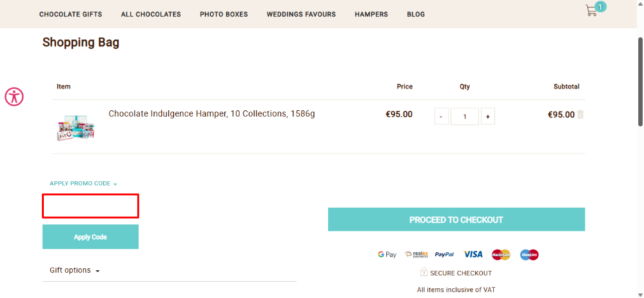Image resolution: width=644 pixels, height=298 pixels.
Task: Click the quantity field showing 1
Action: 465,116
